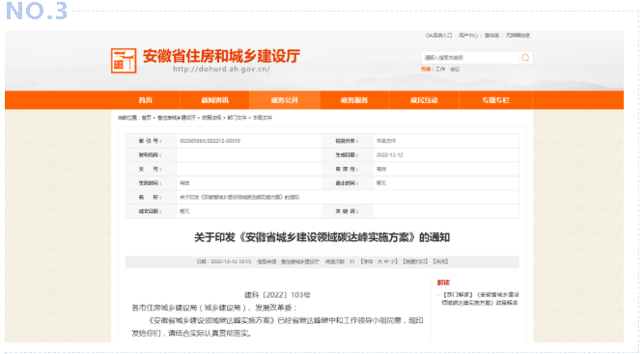Click the hot keyword 工作
Image resolution: width=644 pixels, height=354 pixels.
coord(440,69)
